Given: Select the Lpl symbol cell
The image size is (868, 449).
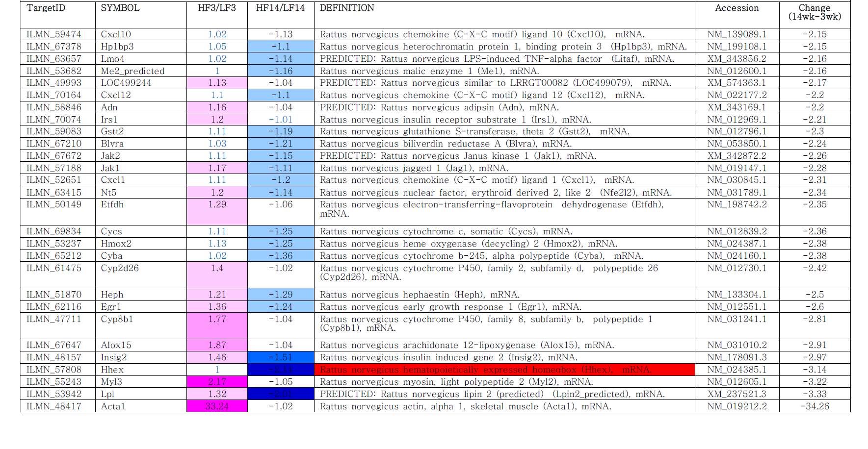Looking at the screenshot, I should point(141,394).
